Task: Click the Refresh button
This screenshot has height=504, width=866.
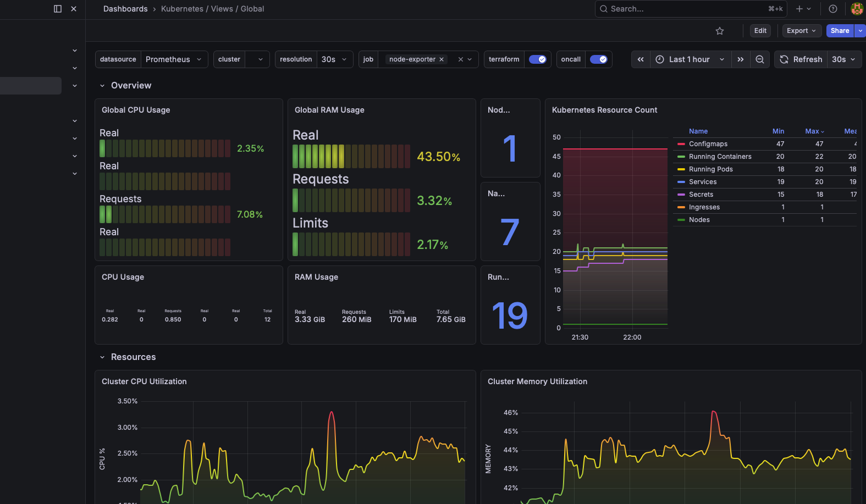Action: point(801,59)
